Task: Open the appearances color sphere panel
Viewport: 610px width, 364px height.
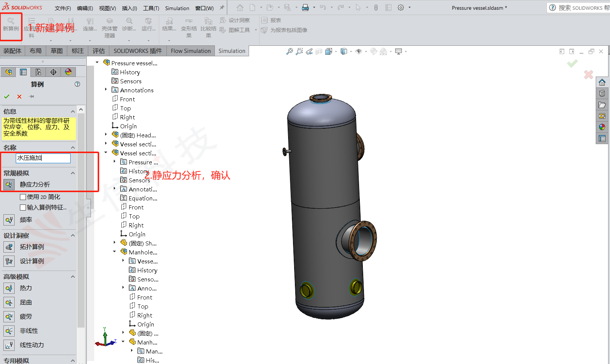Action: (x=68, y=72)
